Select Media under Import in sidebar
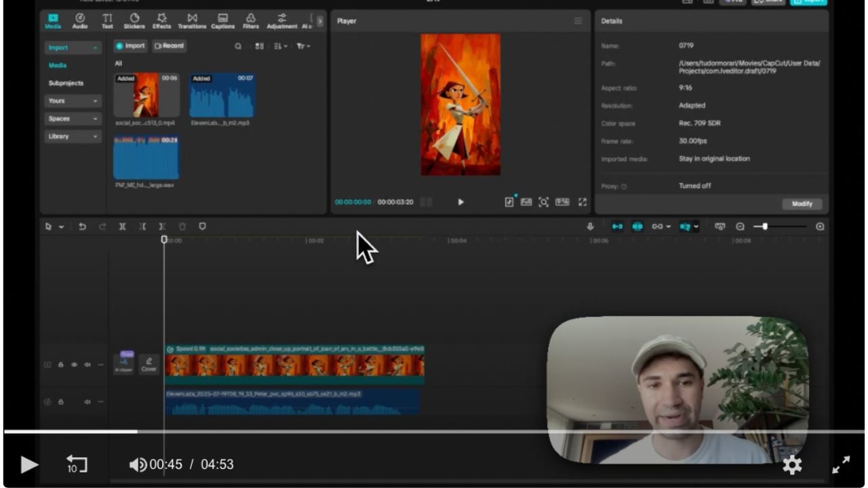 57,66
